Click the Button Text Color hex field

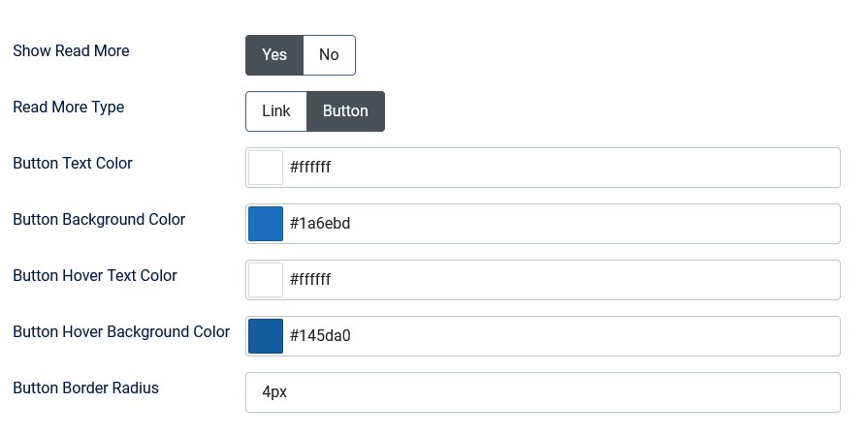tap(561, 168)
